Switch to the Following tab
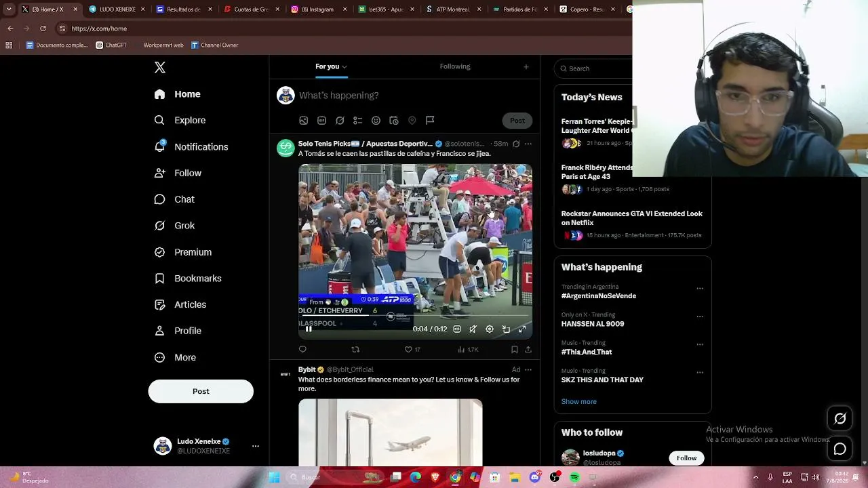 455,66
